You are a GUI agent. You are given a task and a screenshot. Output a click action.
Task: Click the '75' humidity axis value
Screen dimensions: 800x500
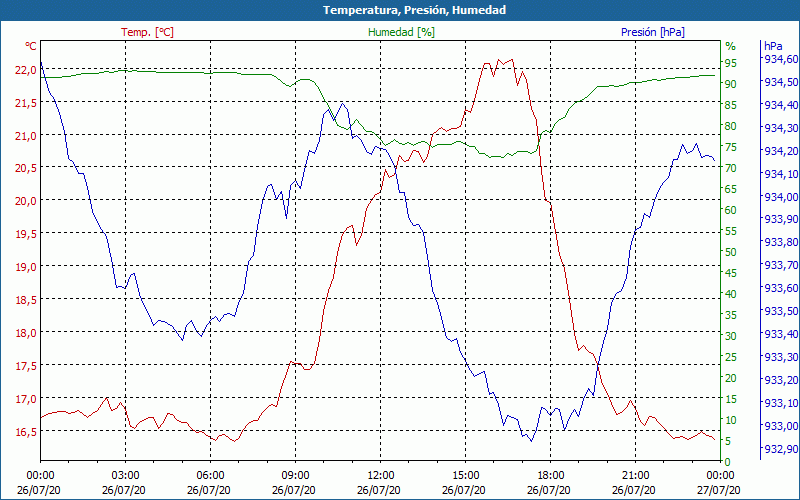(x=731, y=147)
